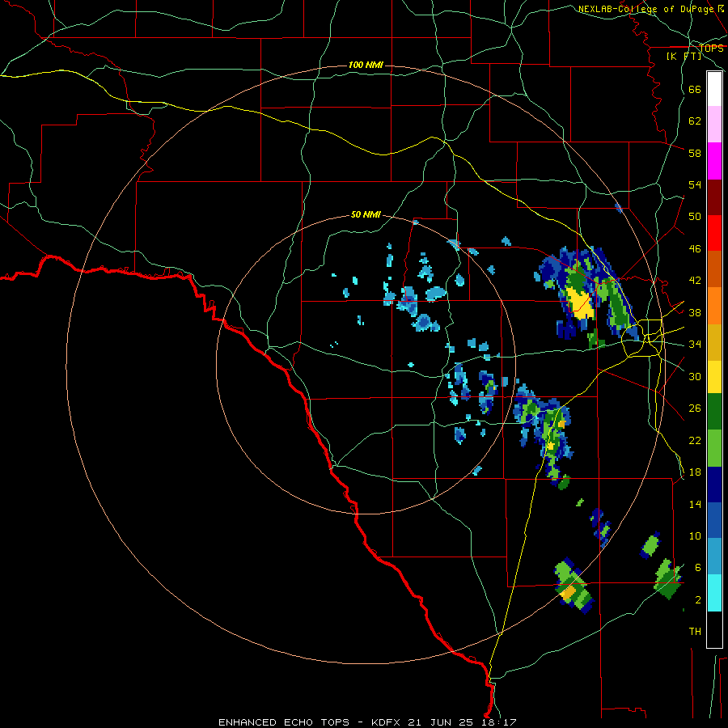Select the sky blue legend segment
The height and width of the screenshot is (728, 728).
pos(714,557)
